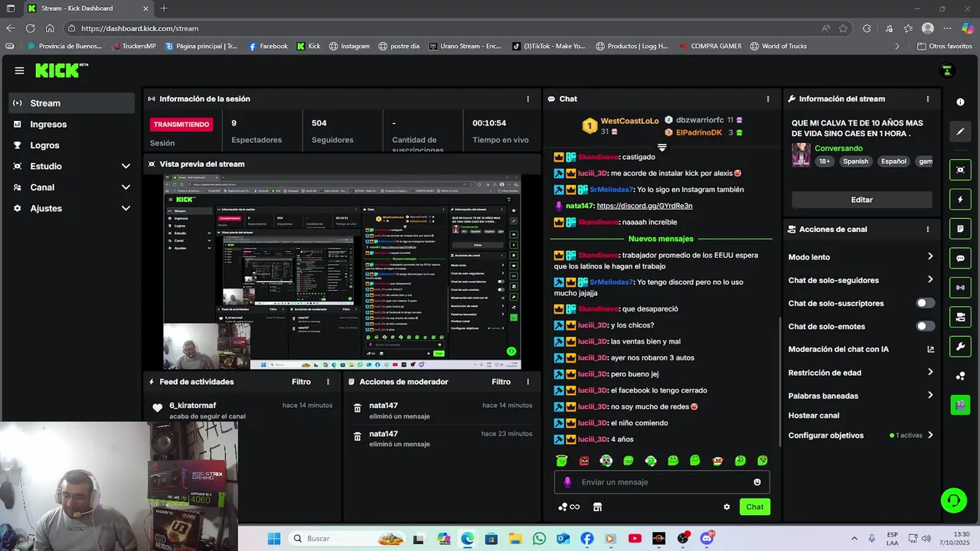This screenshot has width=980, height=551.
Task: Toggle the stream preview widget icon
Action: pos(960,170)
